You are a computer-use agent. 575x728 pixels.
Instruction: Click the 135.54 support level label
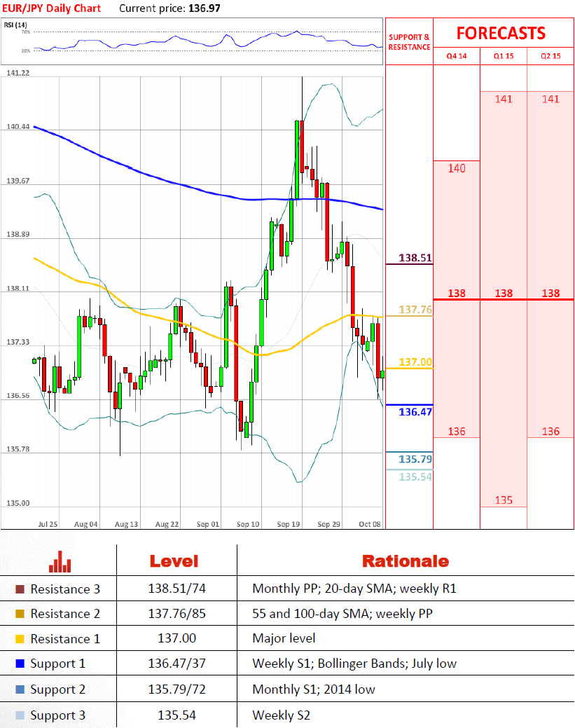click(415, 477)
